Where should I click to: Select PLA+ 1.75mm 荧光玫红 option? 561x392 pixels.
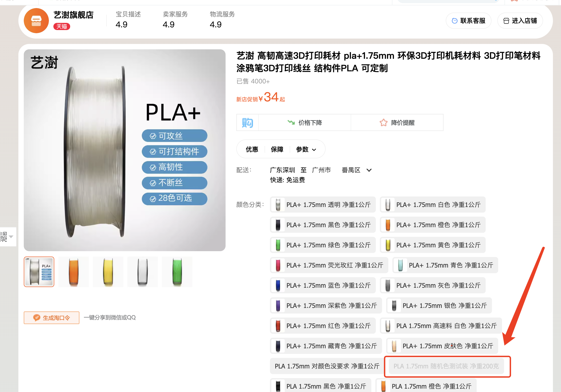(329, 265)
